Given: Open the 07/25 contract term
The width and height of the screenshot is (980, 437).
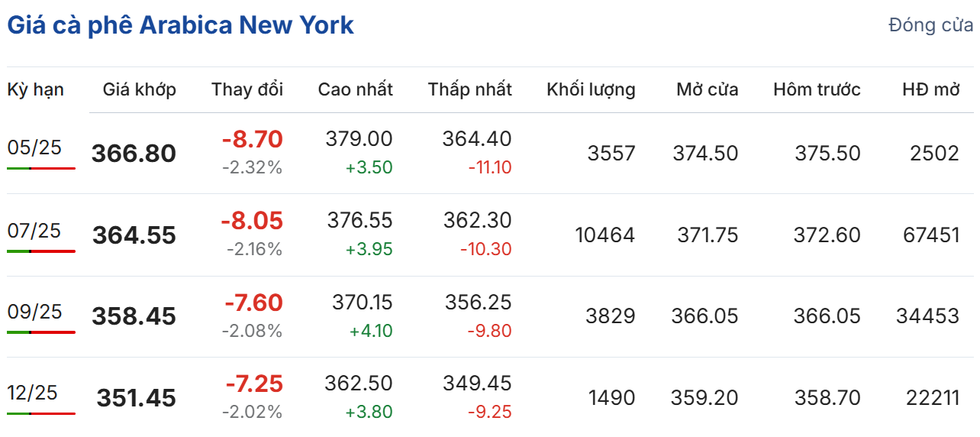Looking at the screenshot, I should (34, 230).
